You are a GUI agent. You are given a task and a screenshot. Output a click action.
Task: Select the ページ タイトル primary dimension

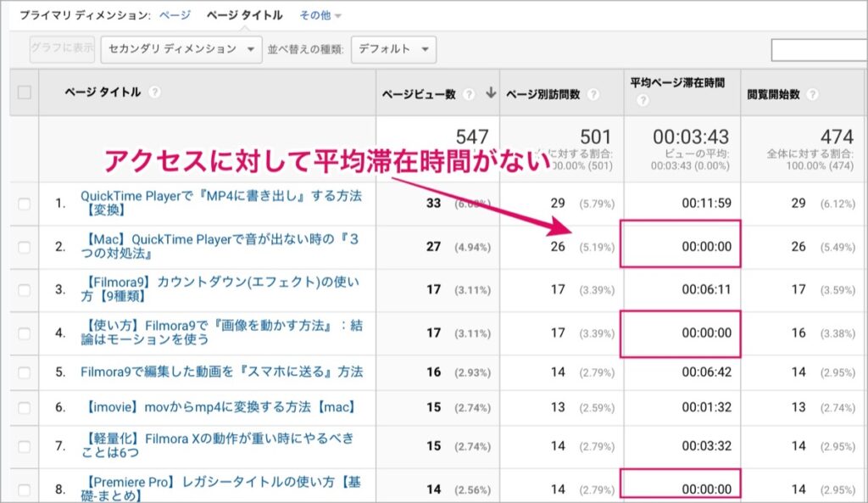coord(245,15)
